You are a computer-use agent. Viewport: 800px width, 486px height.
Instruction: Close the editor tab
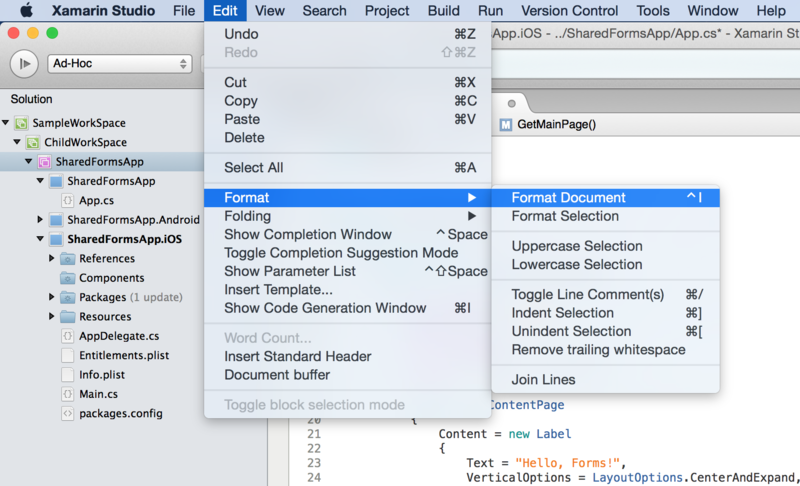[x=511, y=104]
